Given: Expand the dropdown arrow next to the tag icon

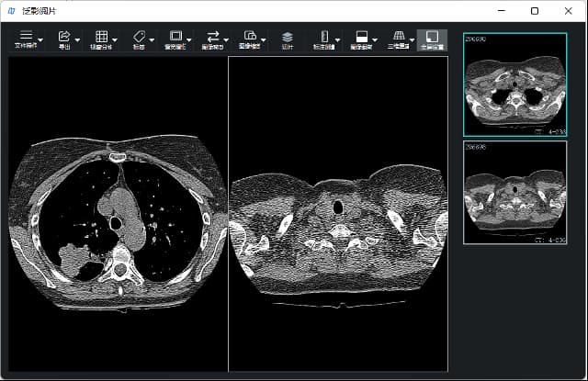Looking at the screenshot, I should (152, 39).
